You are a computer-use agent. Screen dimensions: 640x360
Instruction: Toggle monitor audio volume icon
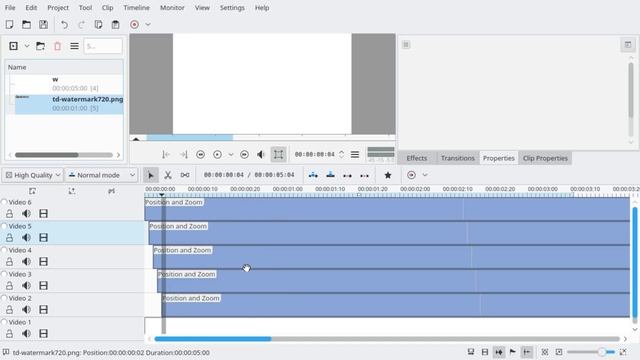click(261, 154)
